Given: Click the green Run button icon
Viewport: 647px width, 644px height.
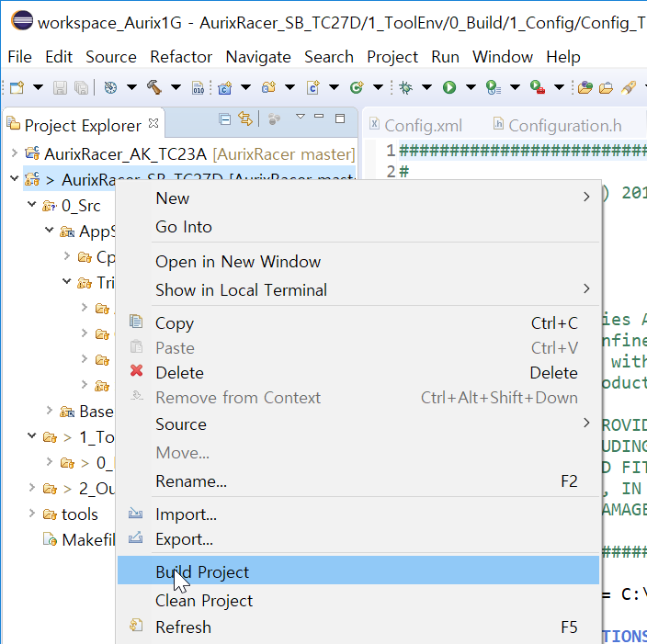Looking at the screenshot, I should point(449,87).
